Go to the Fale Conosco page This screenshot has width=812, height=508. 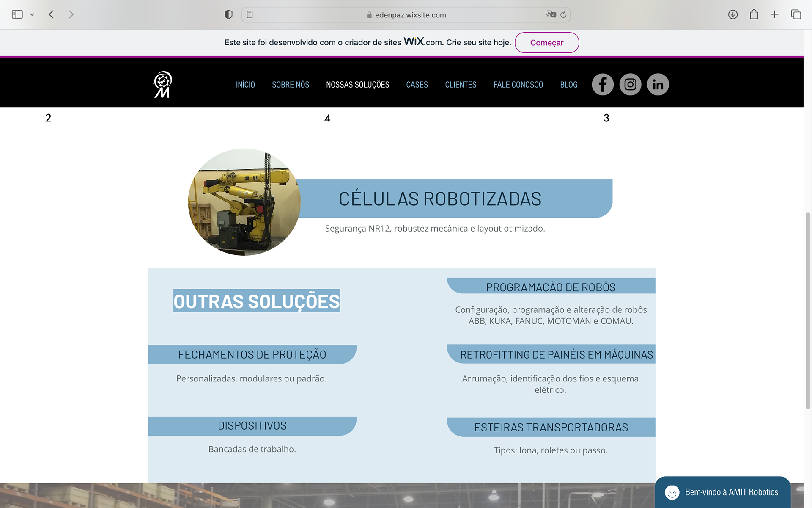(x=518, y=85)
